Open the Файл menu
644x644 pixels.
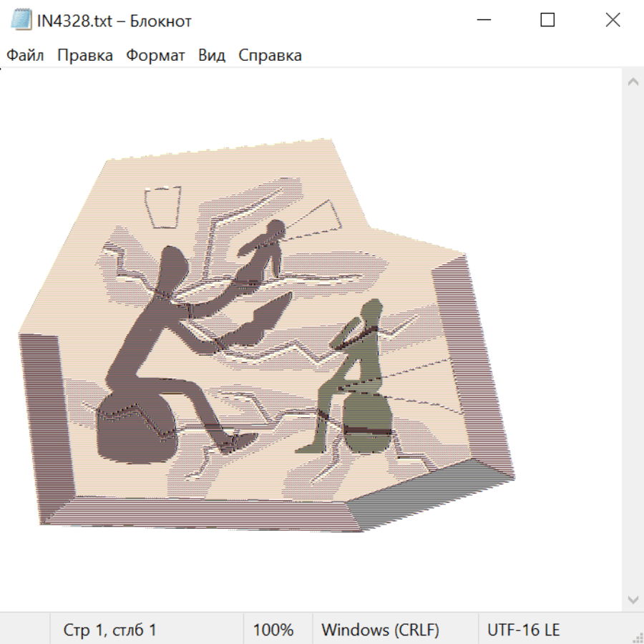tap(25, 56)
